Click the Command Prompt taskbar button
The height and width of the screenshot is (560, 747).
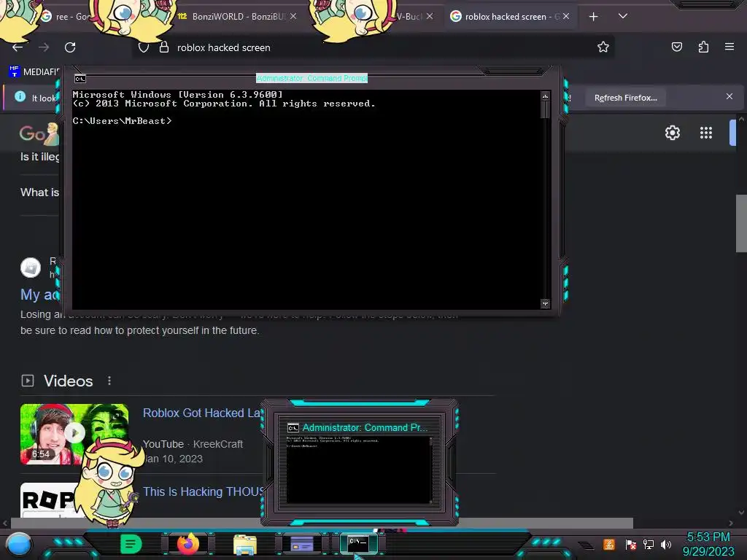click(358, 543)
